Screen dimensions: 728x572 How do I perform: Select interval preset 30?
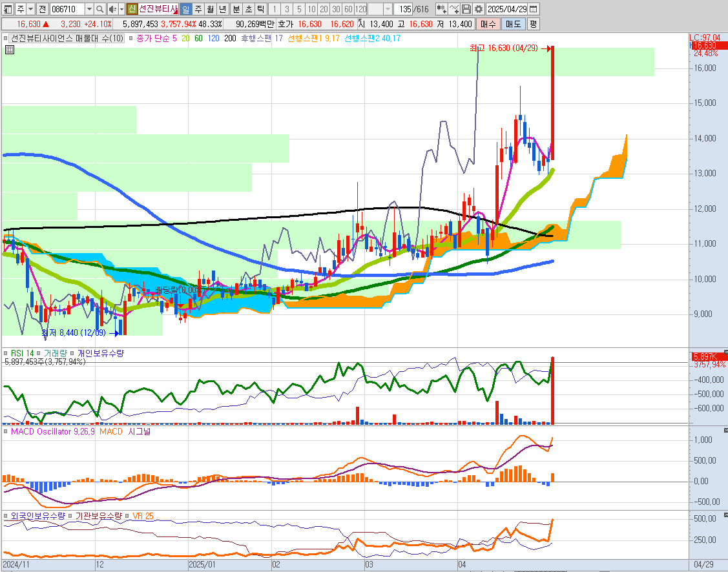tap(336, 9)
